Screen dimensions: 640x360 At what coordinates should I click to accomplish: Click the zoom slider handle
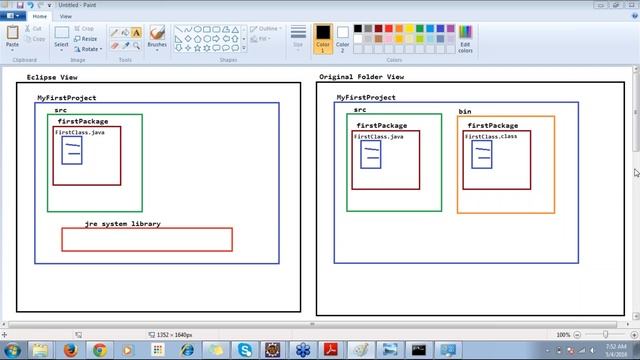click(606, 334)
